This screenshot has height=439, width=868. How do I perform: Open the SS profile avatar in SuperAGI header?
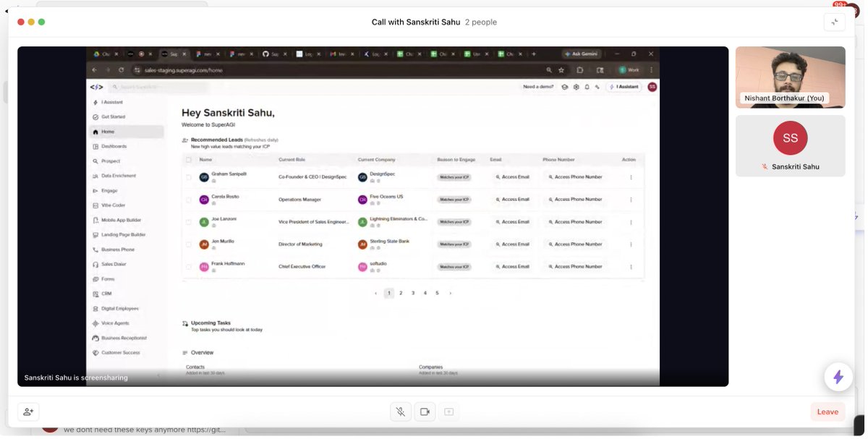pyautogui.click(x=652, y=87)
